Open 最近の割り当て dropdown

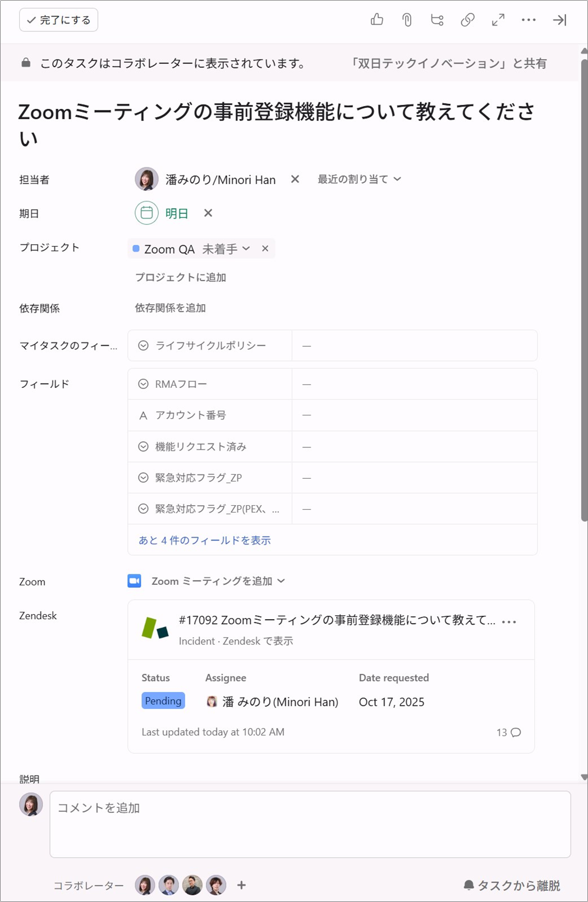[359, 179]
